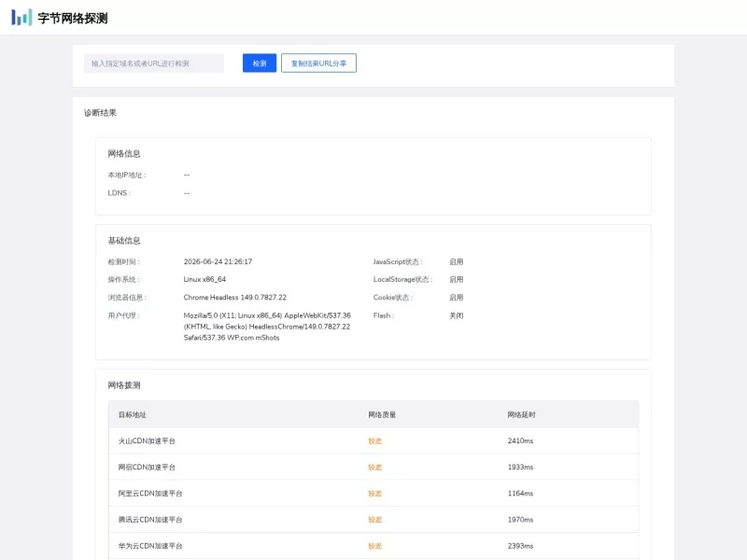Select the 1933ms latency value

[x=520, y=468]
